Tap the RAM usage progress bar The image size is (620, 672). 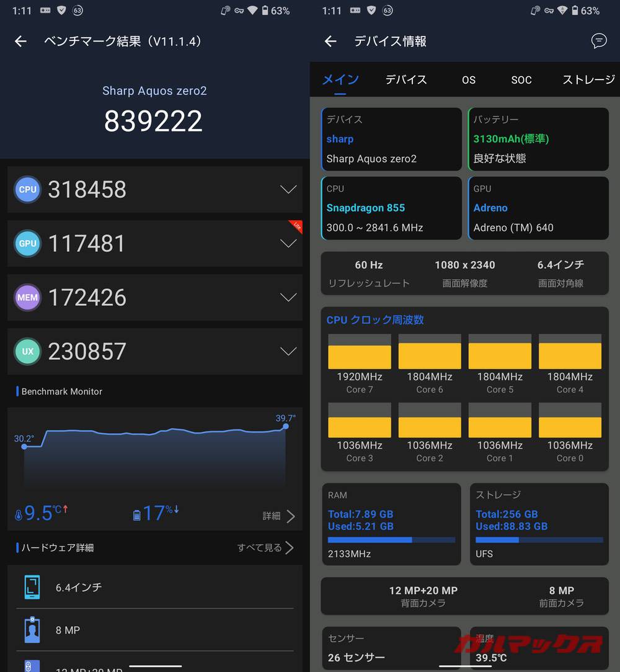(x=391, y=540)
